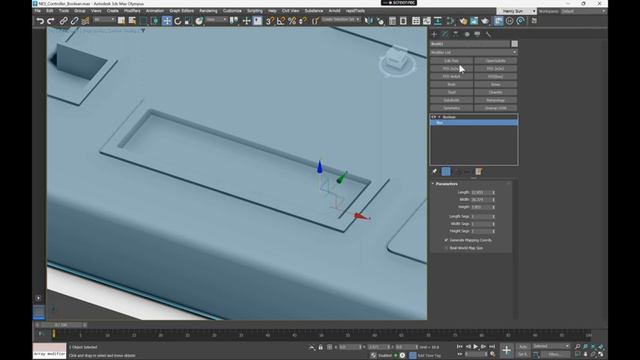640x360 pixels.
Task: Click the Pin Stack icon
Action: [435, 171]
